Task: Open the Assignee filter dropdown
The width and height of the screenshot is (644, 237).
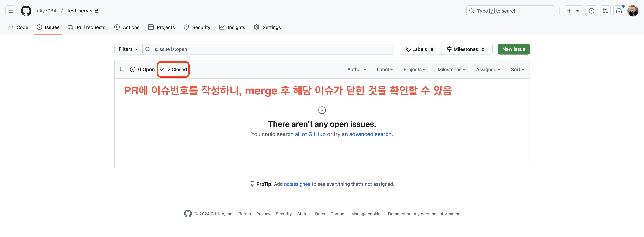Action: click(488, 69)
